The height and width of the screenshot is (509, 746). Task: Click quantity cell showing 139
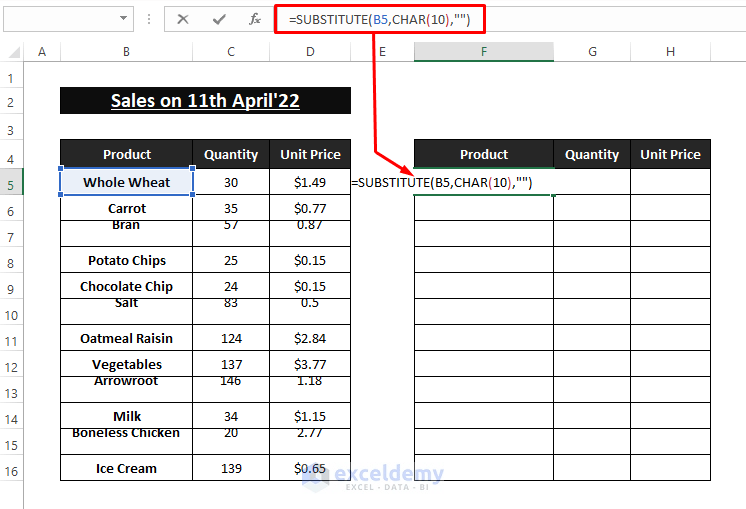tap(231, 468)
